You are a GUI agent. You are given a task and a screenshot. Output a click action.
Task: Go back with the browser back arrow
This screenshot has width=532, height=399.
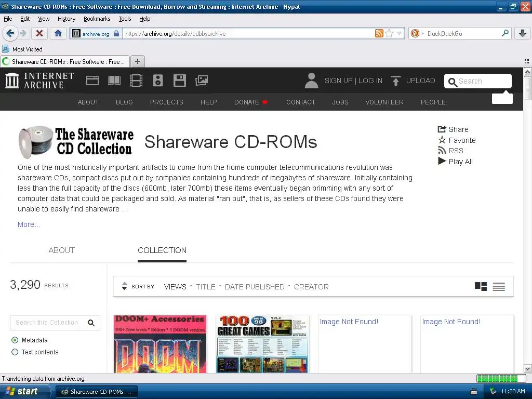10,33
